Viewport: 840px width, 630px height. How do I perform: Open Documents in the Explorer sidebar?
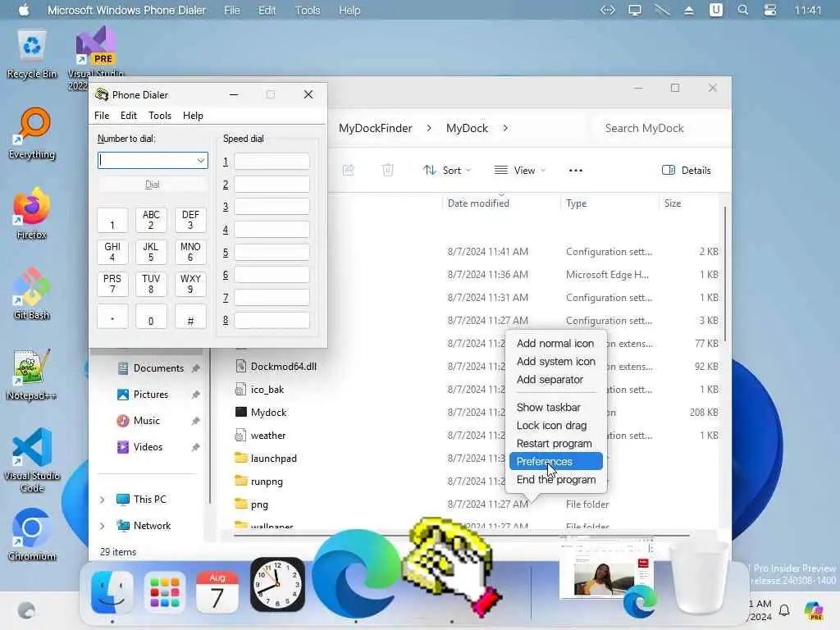pos(158,368)
